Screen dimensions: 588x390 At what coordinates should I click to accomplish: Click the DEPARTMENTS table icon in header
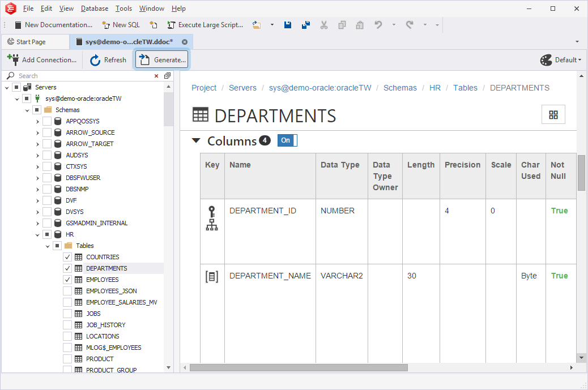coord(201,115)
